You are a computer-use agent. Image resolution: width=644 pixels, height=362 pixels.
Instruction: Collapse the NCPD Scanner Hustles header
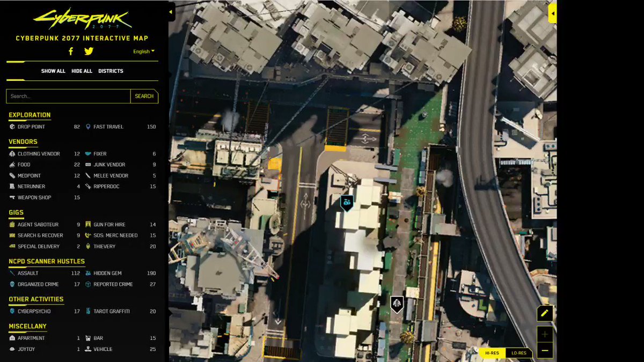(x=47, y=262)
